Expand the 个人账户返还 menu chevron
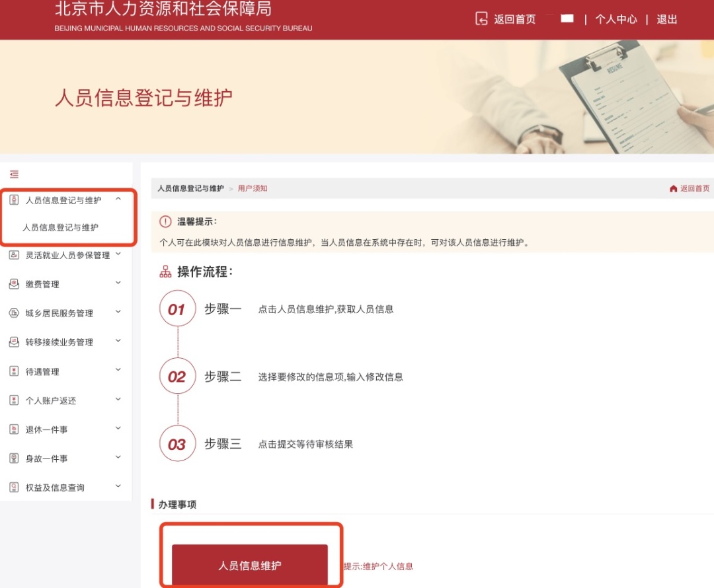 click(x=118, y=399)
